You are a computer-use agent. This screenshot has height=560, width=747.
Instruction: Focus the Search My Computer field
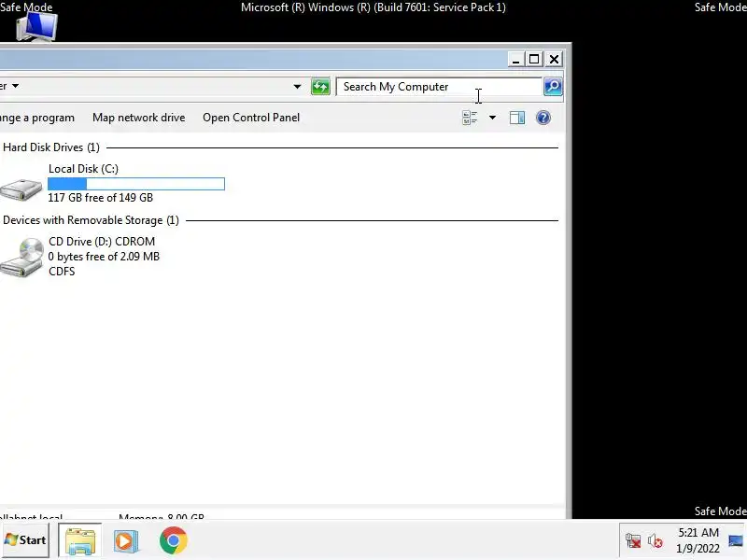click(x=438, y=87)
